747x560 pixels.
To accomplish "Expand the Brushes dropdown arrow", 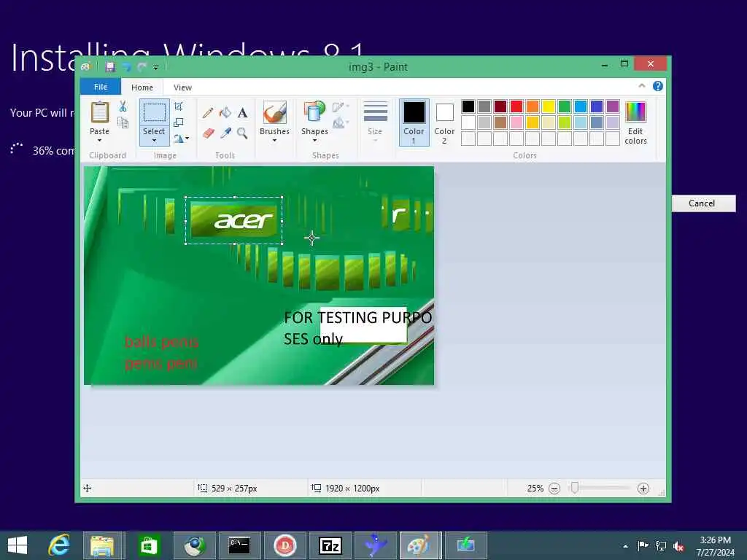I will coord(275,141).
